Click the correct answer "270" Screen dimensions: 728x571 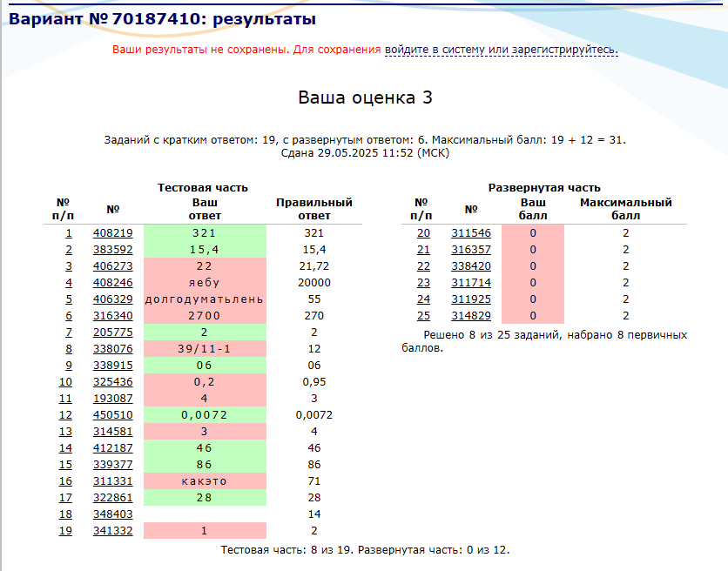(x=314, y=316)
